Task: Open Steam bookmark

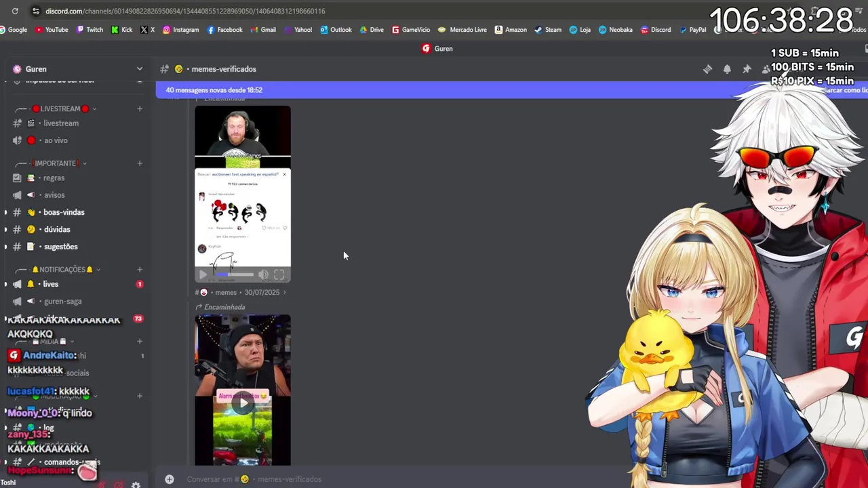Action: (548, 30)
